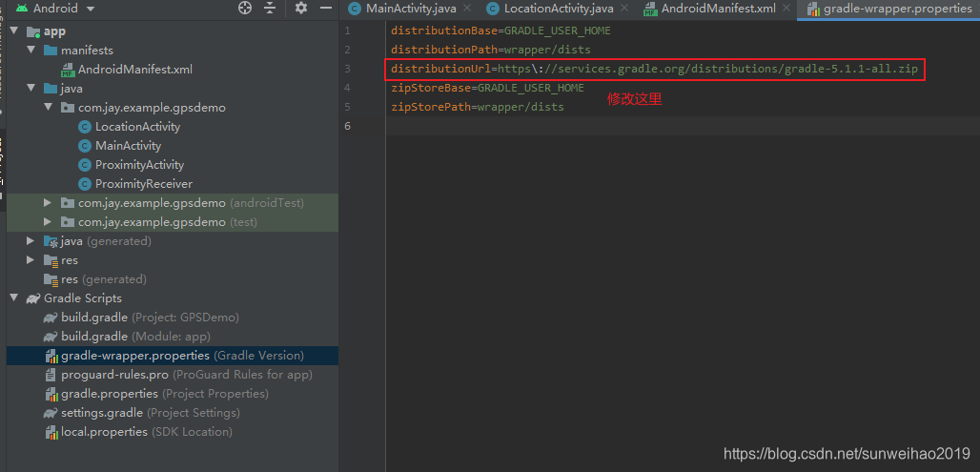Click the manifests folder icon
980x472 pixels.
point(51,50)
